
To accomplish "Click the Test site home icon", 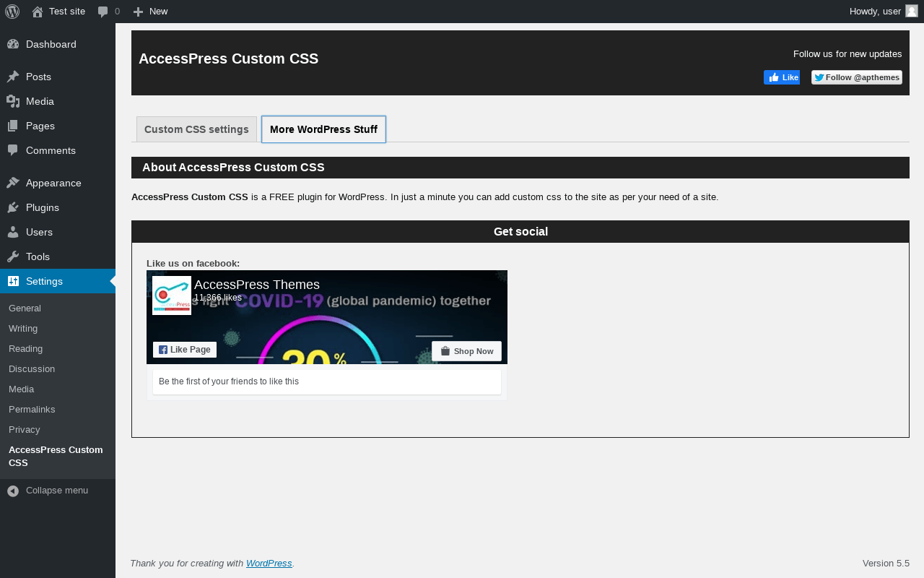I will point(38,12).
